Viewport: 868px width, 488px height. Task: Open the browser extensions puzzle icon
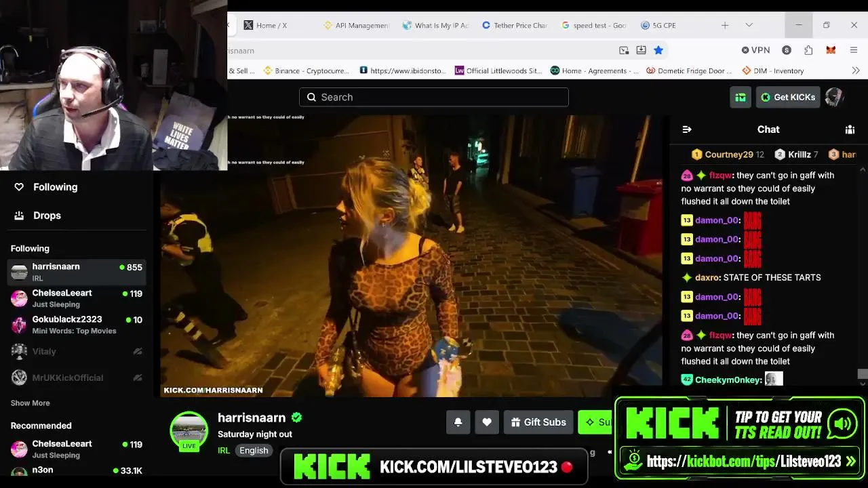(x=808, y=50)
